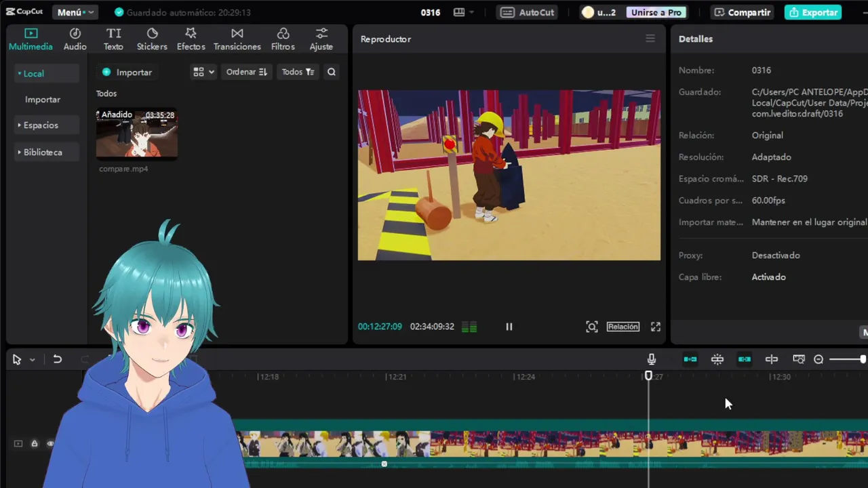The image size is (868, 488).
Task: Toggle clip linkage
Action: tap(745, 359)
